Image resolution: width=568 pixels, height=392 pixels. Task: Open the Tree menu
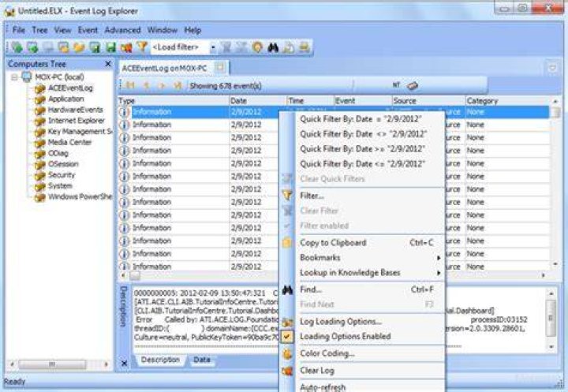tap(39, 30)
